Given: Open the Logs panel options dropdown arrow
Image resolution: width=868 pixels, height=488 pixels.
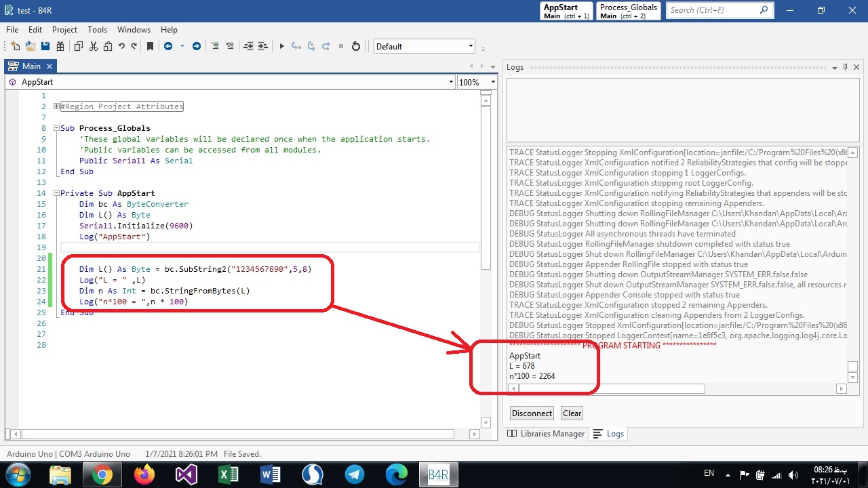Looking at the screenshot, I should (834, 67).
